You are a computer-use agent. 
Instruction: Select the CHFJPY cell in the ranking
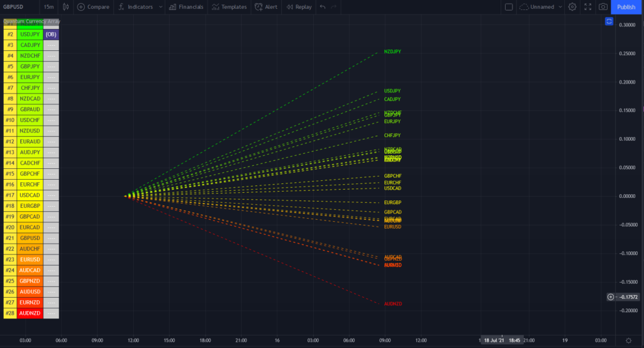[30, 88]
